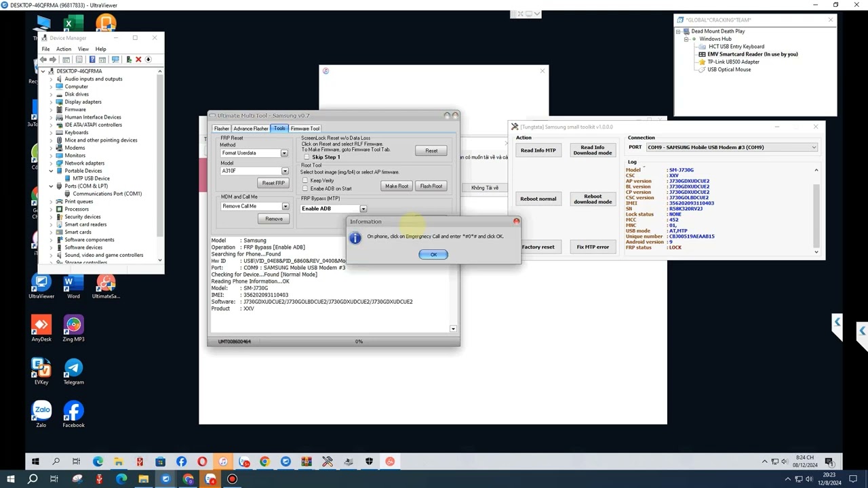This screenshot has height=488, width=868.
Task: Click the Fix MTP error button
Action: [x=593, y=247]
